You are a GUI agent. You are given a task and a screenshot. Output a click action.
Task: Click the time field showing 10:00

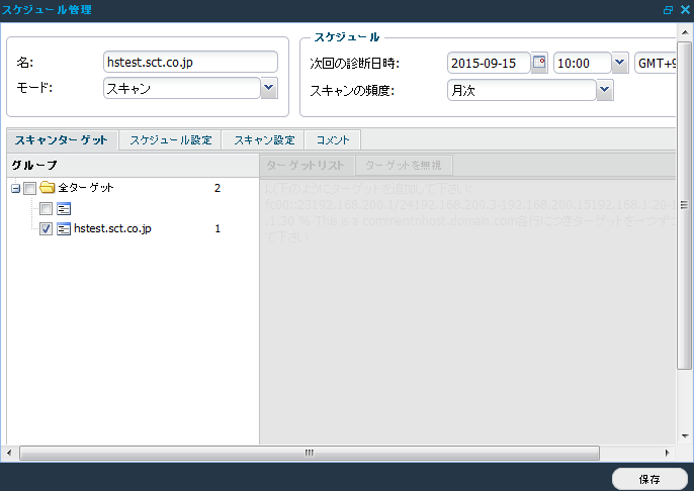click(582, 63)
